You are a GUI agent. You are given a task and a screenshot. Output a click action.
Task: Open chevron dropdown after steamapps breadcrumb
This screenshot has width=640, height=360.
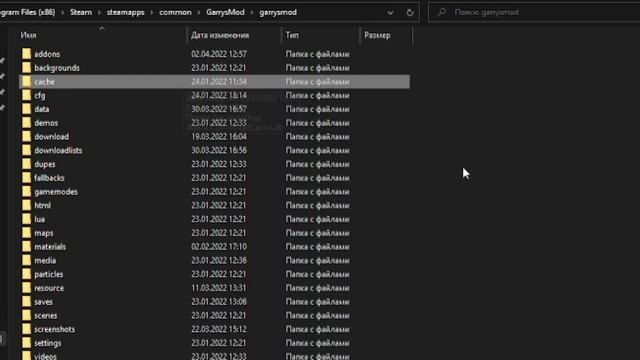152,13
